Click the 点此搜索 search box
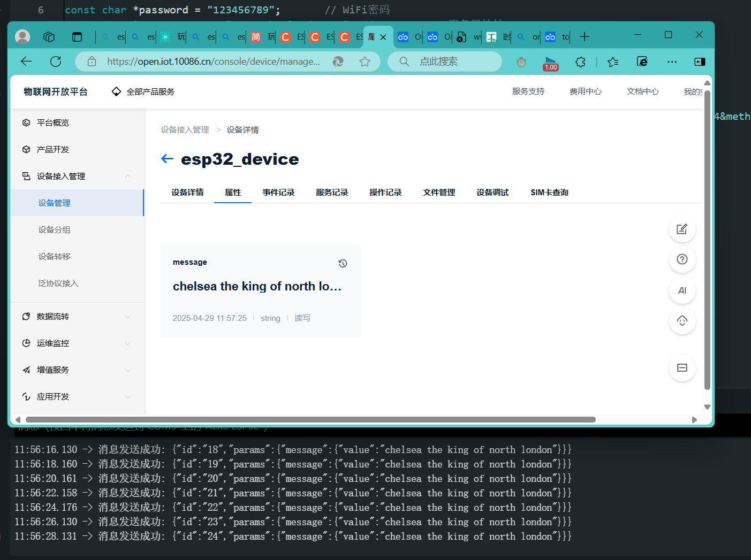The image size is (751, 560). click(x=445, y=62)
